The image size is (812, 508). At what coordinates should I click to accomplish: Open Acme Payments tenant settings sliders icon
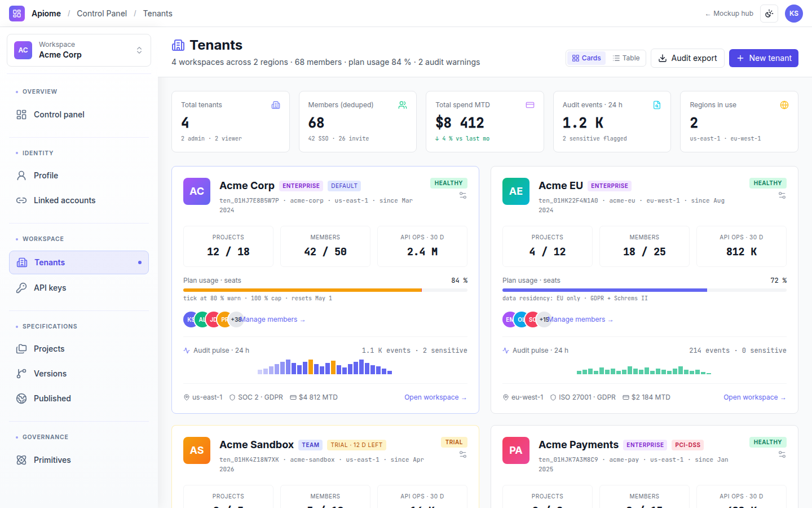click(x=782, y=454)
